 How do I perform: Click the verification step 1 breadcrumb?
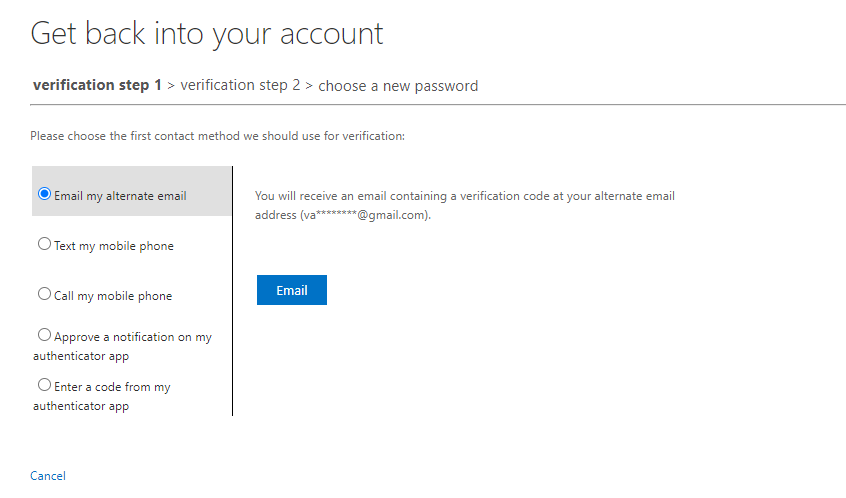tap(97, 85)
